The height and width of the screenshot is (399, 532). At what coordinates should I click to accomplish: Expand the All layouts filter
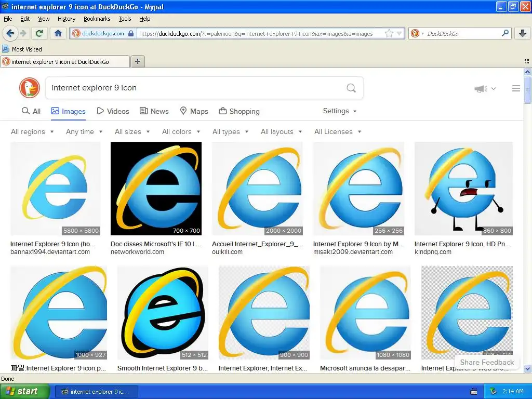pyautogui.click(x=281, y=131)
